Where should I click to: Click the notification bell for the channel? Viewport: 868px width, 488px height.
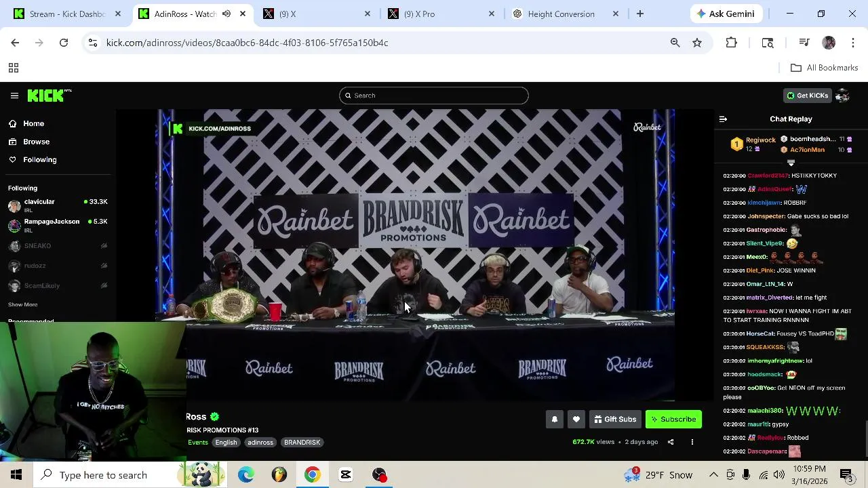[x=554, y=420]
